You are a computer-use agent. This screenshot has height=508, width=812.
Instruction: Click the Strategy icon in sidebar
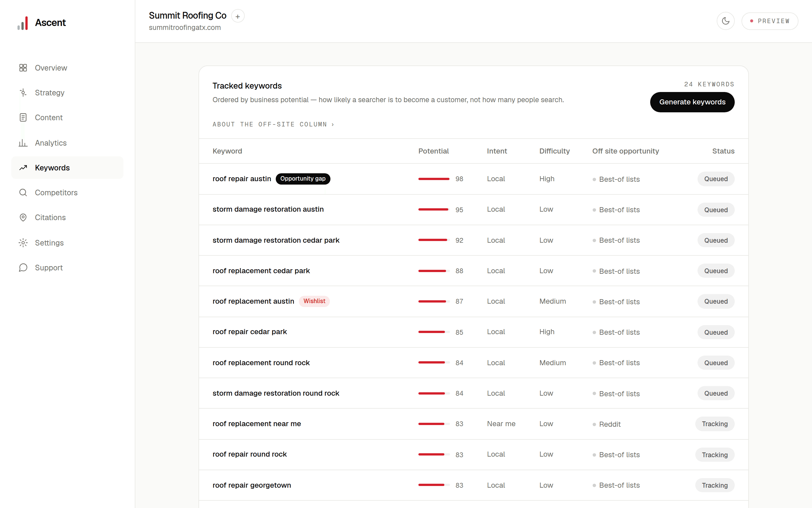(23, 93)
